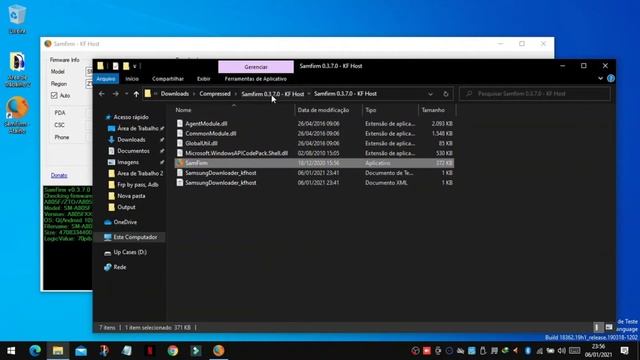640x360 pixels.
Task: Select Rede in the navigation pane
Action: coord(119,267)
